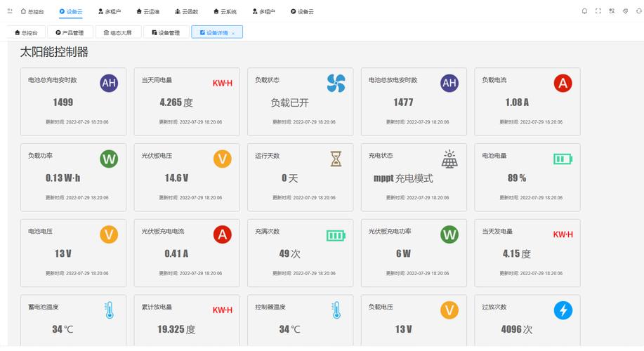Viewport: 644px width, 351px height.
Task: Click the 0.41 A reading
Action: [x=176, y=253]
